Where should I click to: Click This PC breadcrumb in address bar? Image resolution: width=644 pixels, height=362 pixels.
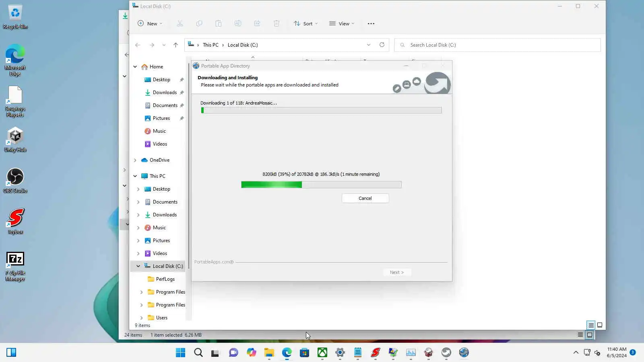[211, 45]
